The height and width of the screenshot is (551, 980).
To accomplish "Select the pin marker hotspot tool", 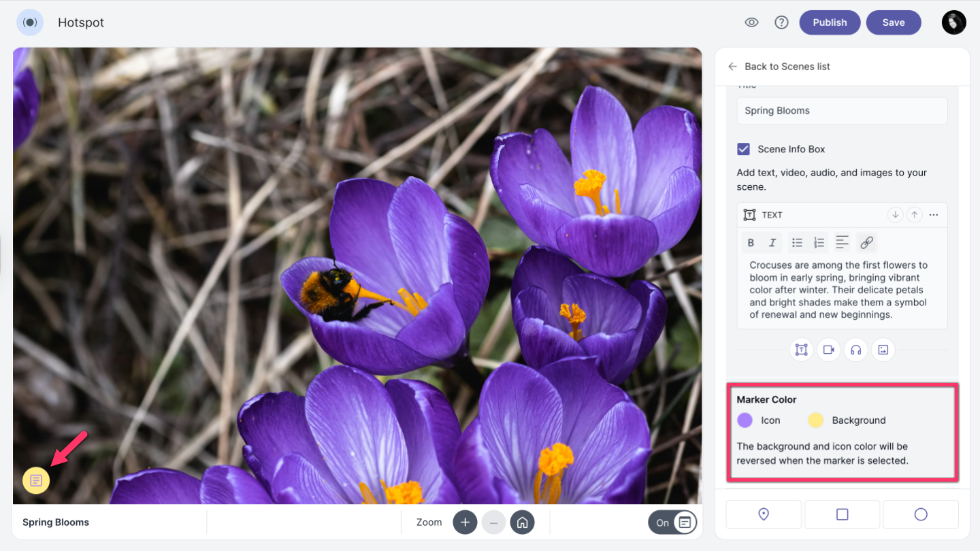I will (764, 514).
